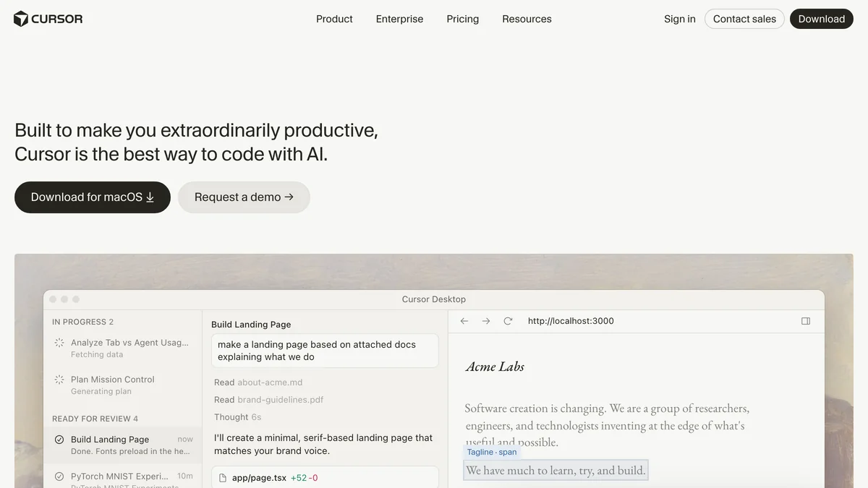Select the PyTorch MNIST Experiment task
Viewport: 868px width, 488px height.
point(122,479)
